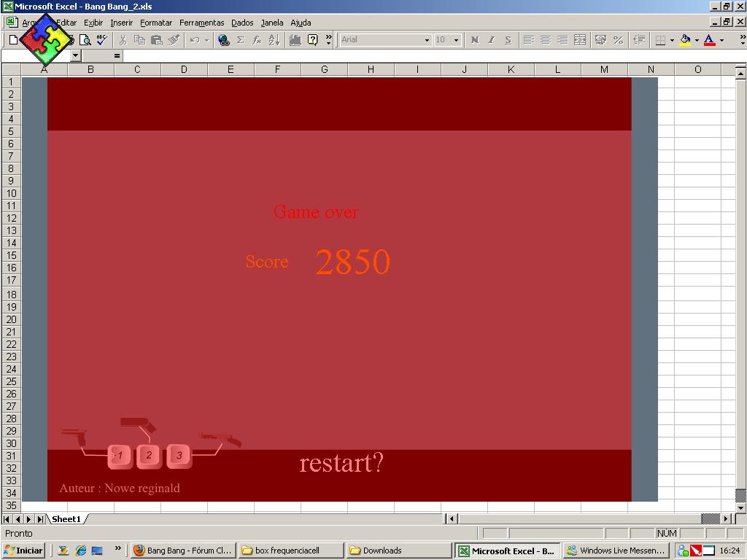Expand the Arial font name dropdown

[427, 40]
